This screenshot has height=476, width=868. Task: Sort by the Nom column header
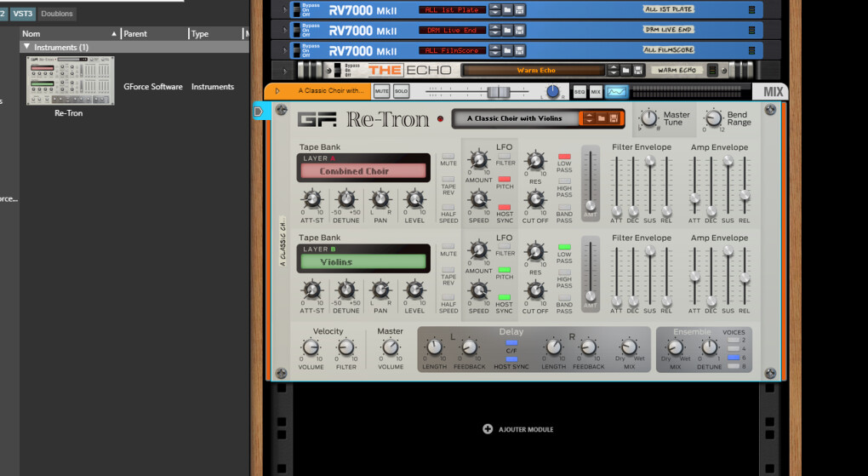[70, 34]
